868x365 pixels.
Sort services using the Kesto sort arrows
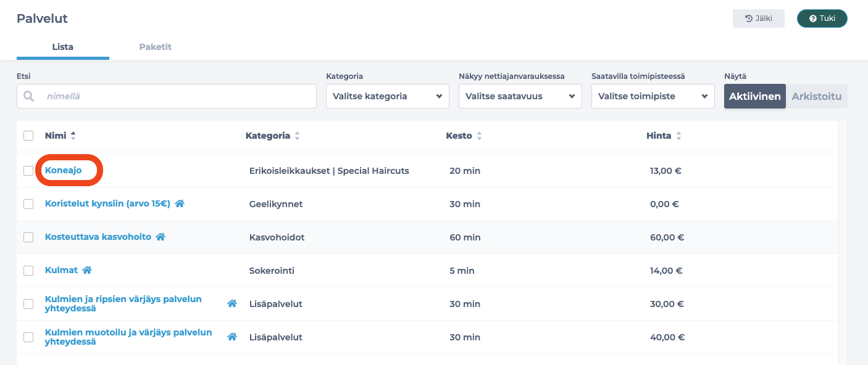tap(479, 136)
